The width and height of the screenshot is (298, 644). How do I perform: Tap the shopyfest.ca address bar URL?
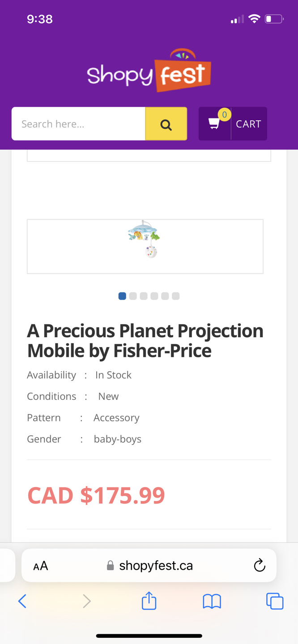point(155,566)
